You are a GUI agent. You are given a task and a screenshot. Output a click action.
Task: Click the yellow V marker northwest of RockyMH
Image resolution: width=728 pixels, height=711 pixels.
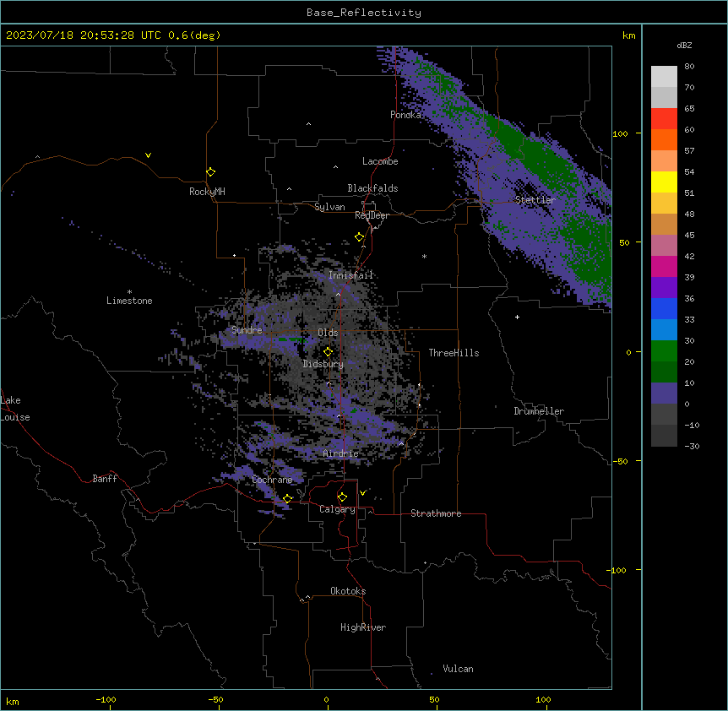pos(148,155)
